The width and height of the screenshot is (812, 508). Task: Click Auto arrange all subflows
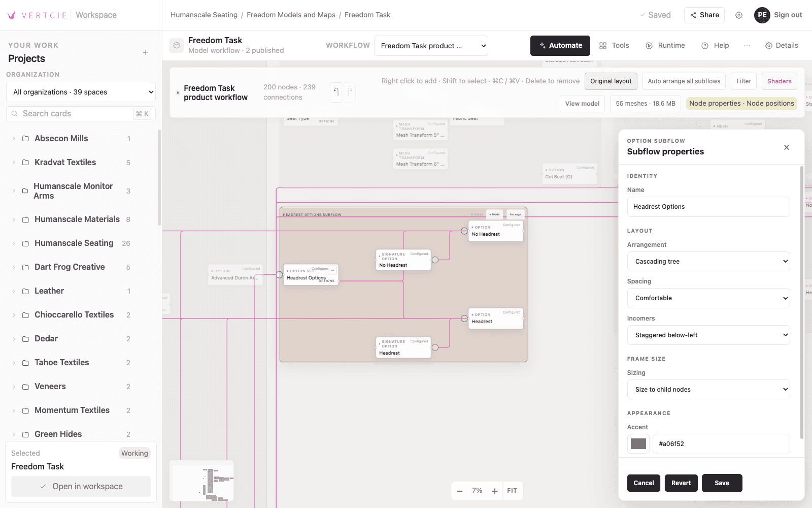pos(684,81)
